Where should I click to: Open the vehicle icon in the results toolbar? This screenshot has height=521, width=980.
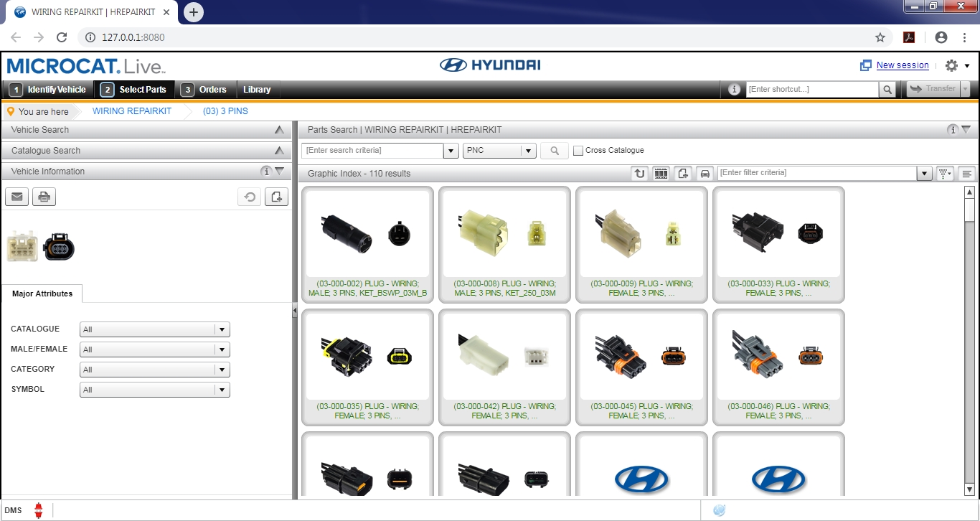coord(704,173)
